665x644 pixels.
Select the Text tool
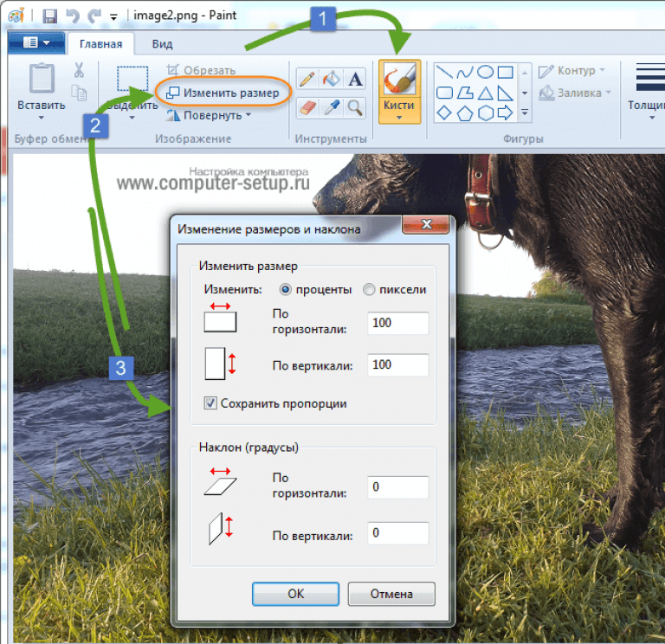pyautogui.click(x=355, y=79)
